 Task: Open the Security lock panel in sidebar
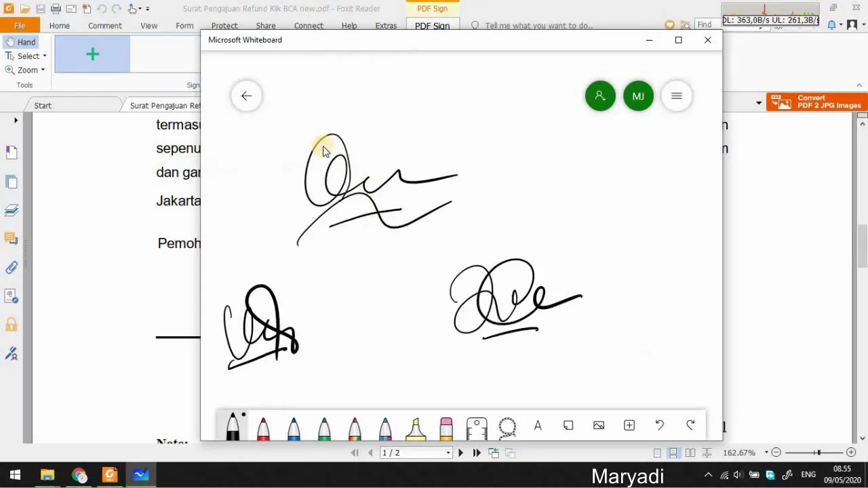pyautogui.click(x=12, y=325)
